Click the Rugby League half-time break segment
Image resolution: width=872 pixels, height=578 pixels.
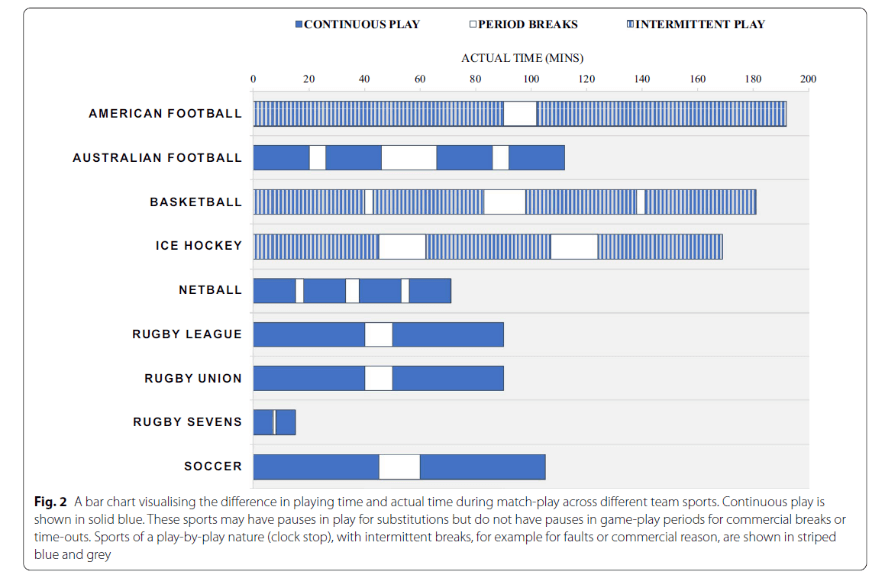[378, 334]
